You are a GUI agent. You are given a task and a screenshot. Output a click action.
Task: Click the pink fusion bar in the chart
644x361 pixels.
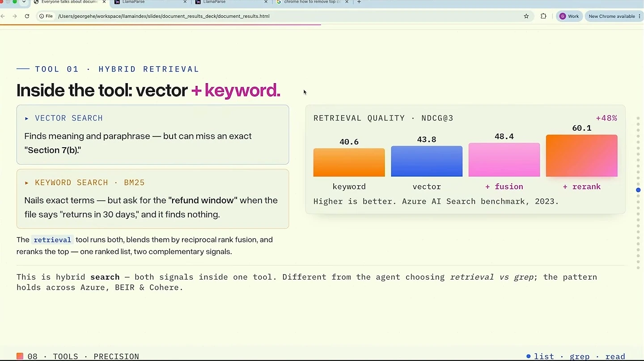tap(504, 160)
